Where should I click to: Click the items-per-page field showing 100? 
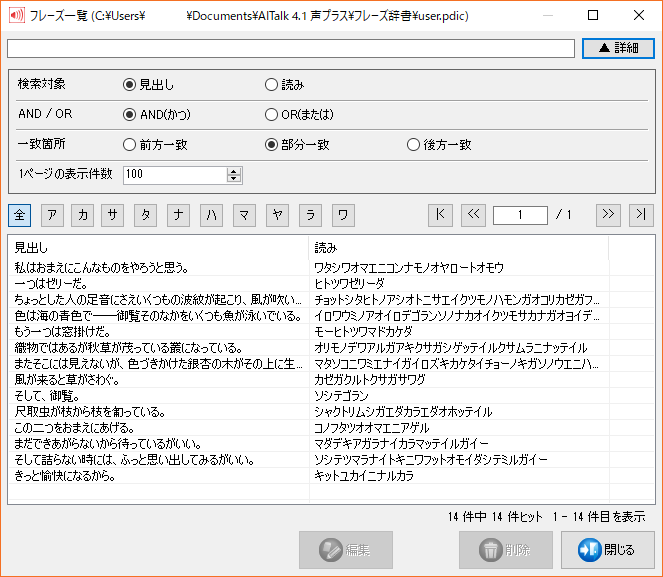tap(175, 175)
